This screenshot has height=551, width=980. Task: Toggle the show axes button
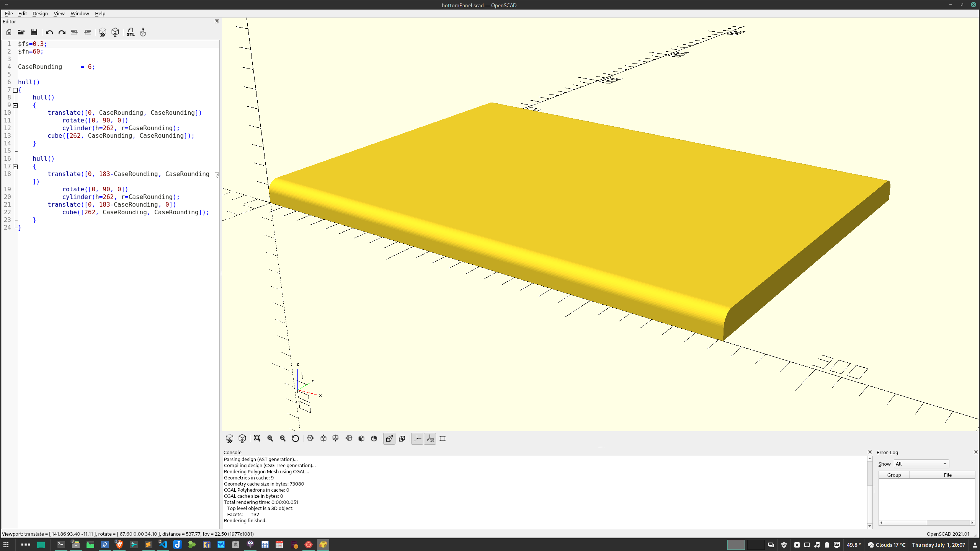pos(417,439)
